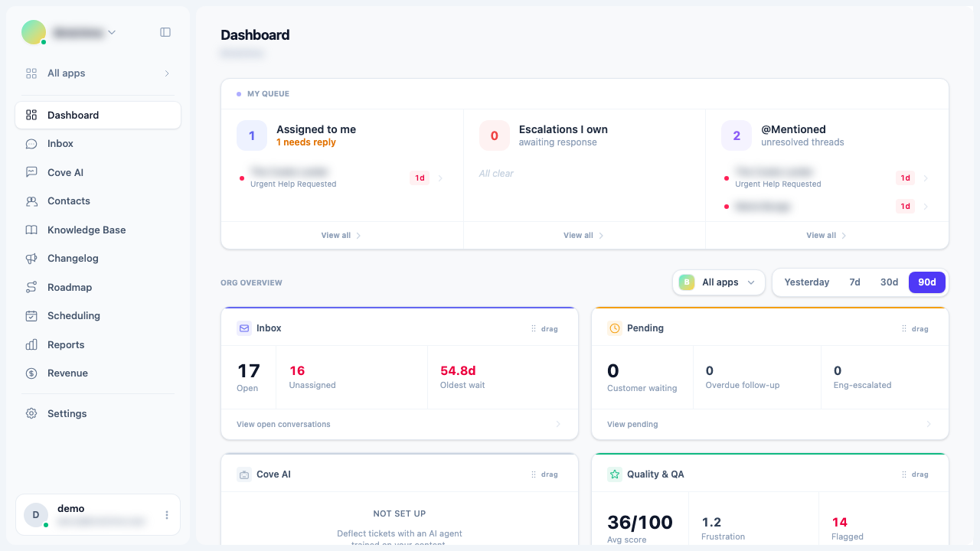Click the workspace avatar logo
This screenshot has height=551, width=980.
click(34, 32)
